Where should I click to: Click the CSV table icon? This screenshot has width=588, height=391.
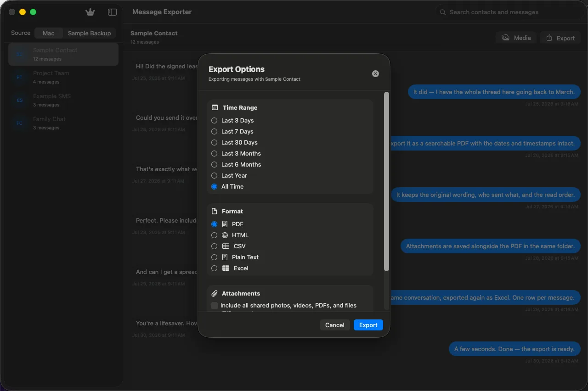(x=226, y=246)
